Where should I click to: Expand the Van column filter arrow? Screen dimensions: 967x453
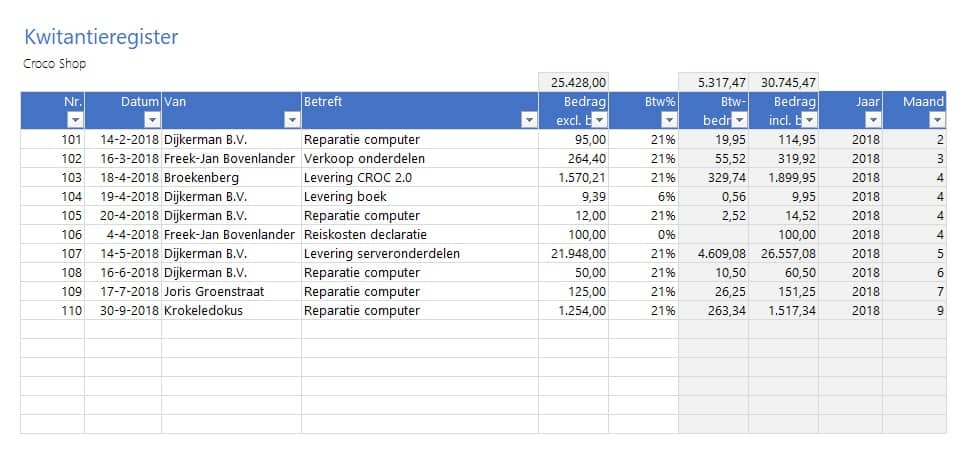pyautogui.click(x=292, y=120)
